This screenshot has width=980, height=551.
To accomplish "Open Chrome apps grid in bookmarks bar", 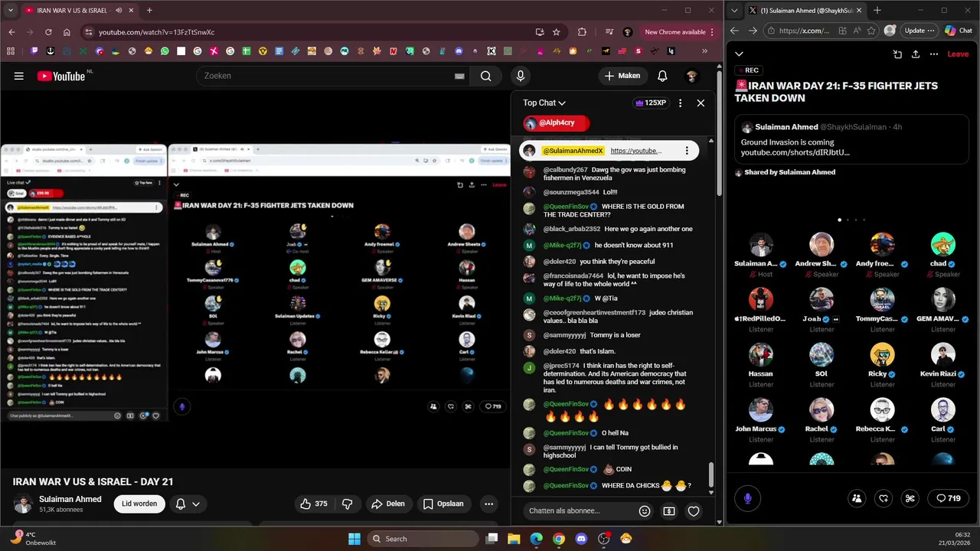I will (x=11, y=51).
